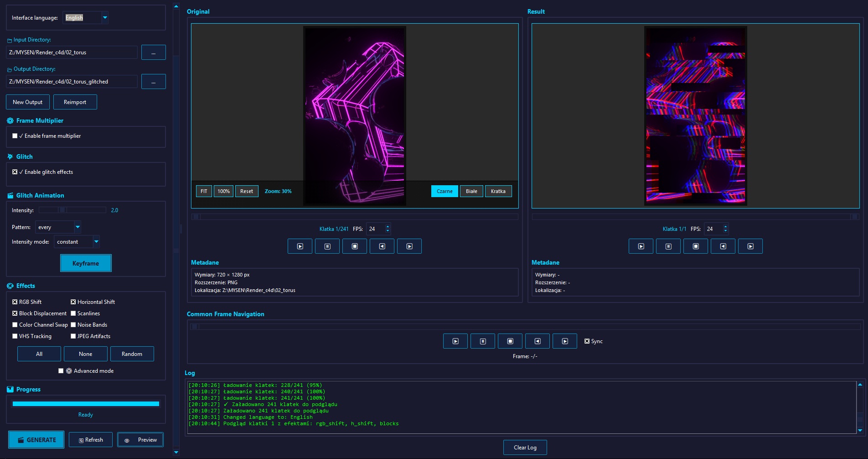The width and height of the screenshot is (868, 459).
Task: Advance one frame in Common Frame Navigation
Action: point(565,341)
